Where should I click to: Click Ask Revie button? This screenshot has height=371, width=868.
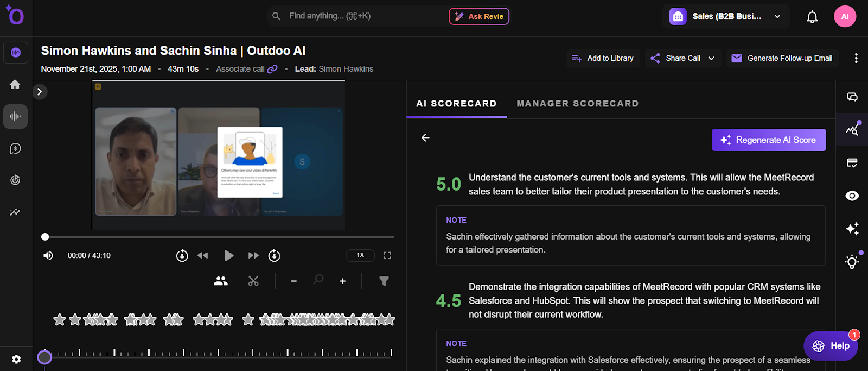pyautogui.click(x=479, y=16)
